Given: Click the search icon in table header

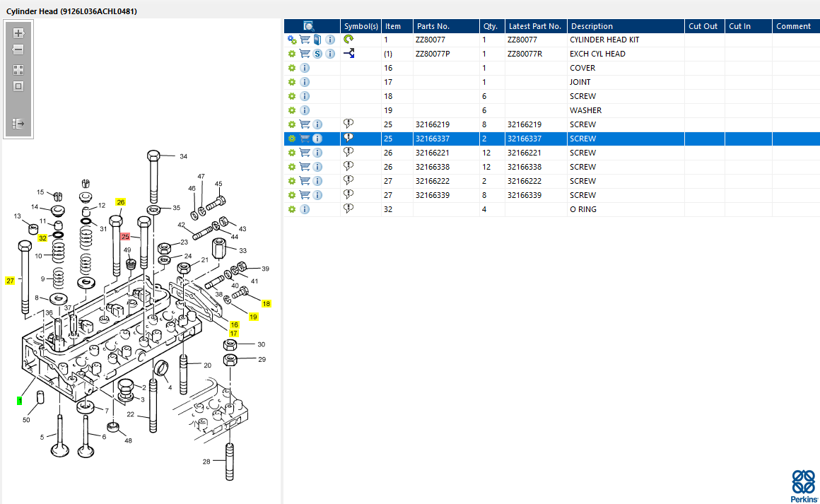Looking at the screenshot, I should (308, 26).
